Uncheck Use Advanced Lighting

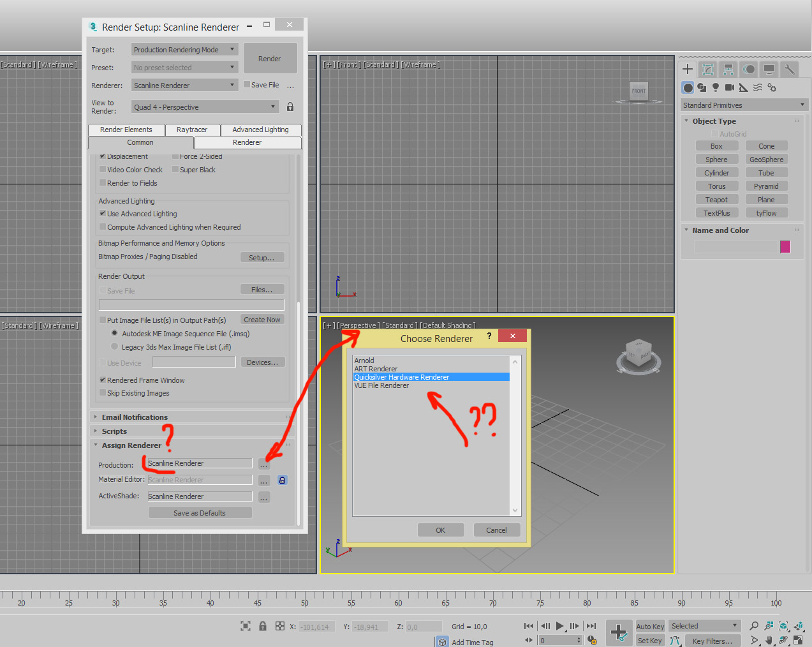point(103,214)
